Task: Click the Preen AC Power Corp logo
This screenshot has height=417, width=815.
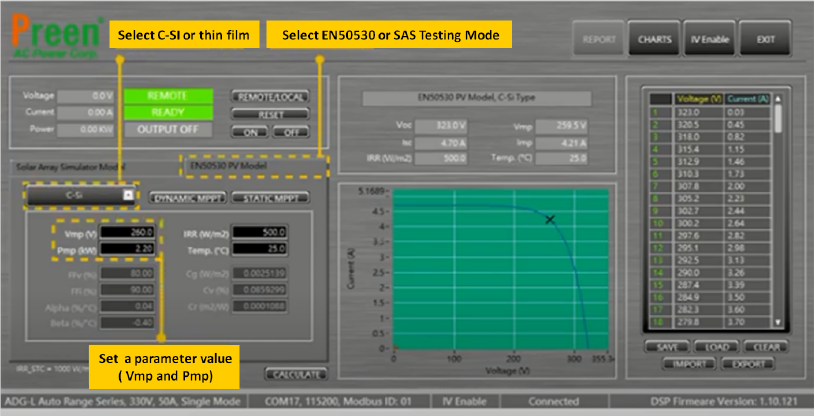Action: pos(56,36)
